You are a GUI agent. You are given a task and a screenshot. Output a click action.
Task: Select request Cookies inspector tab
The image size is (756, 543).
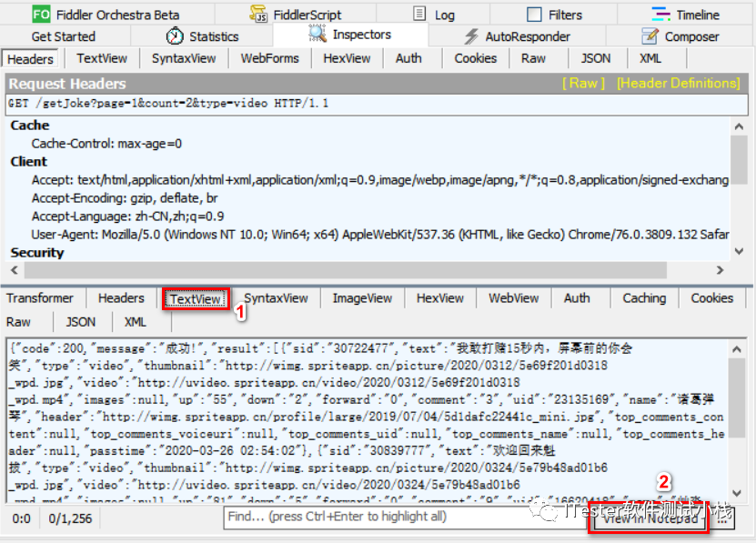coord(476,58)
